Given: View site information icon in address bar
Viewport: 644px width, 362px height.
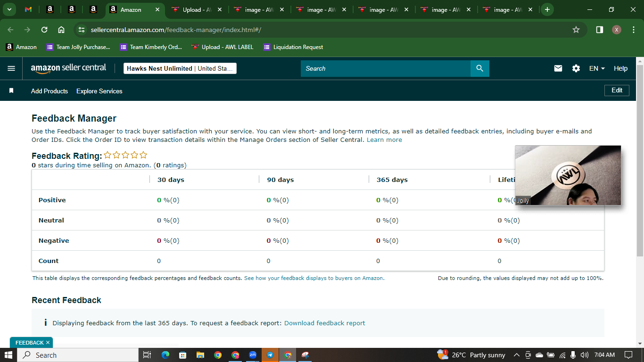Looking at the screenshot, I should click(x=82, y=30).
